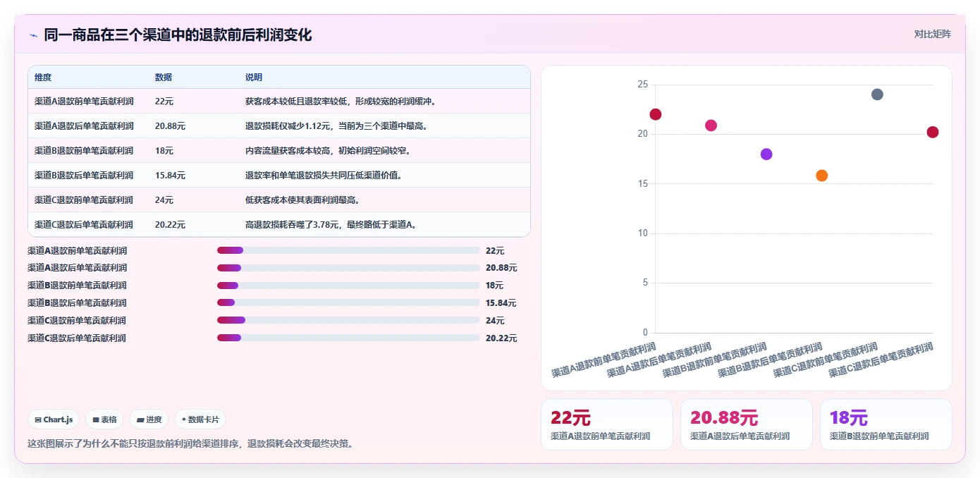Click x-axis label 渠道B退款后单笔贡献利润
The width and height of the screenshot is (980, 478).
point(770,360)
